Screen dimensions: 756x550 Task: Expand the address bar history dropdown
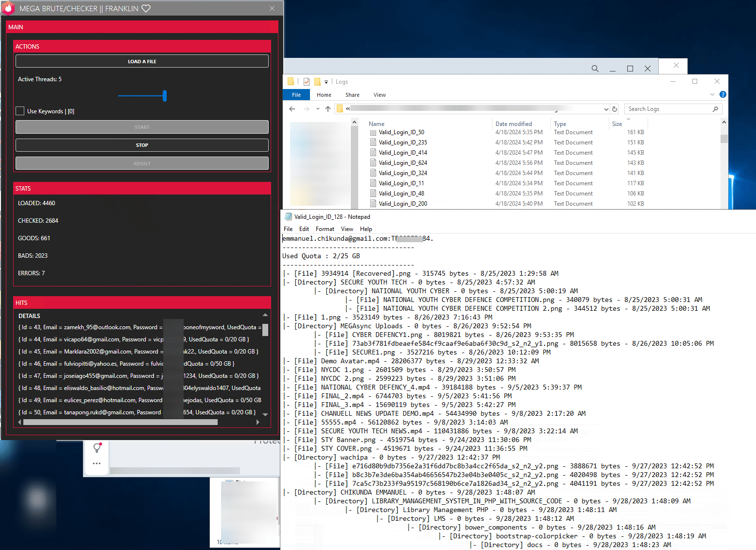606,109
